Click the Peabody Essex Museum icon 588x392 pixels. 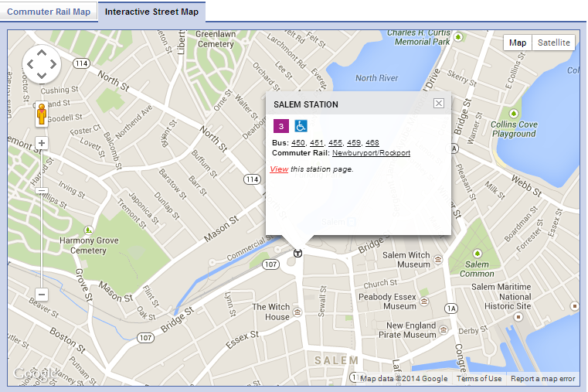point(424,302)
